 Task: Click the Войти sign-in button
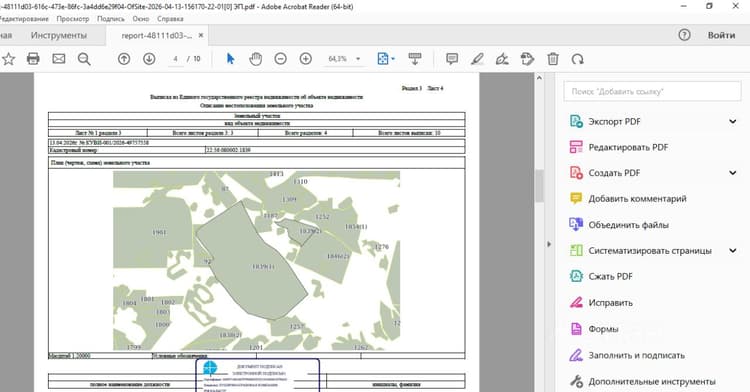[721, 35]
